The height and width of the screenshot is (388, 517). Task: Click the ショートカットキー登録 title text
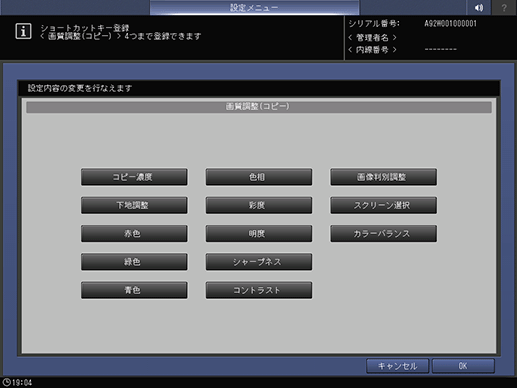(85, 28)
